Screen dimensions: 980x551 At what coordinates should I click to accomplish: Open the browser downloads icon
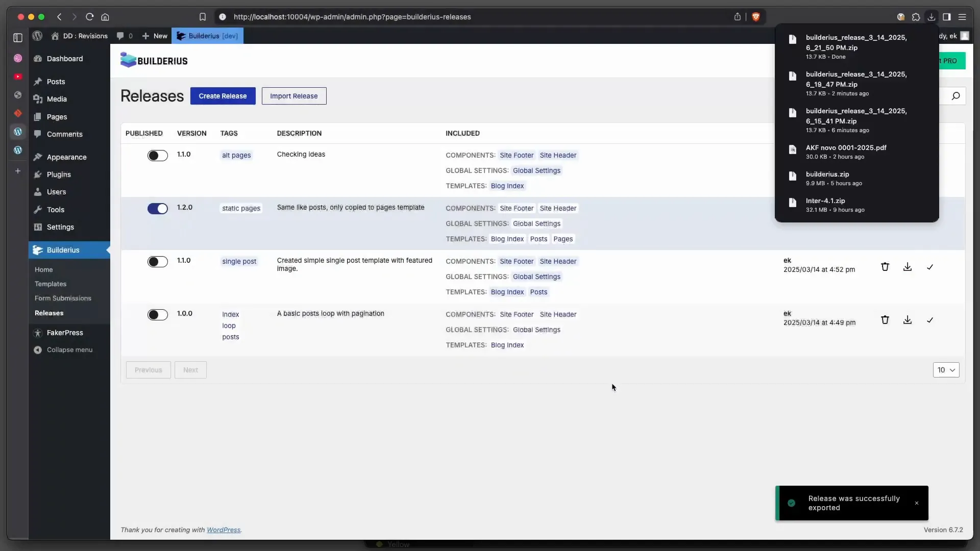(x=931, y=17)
